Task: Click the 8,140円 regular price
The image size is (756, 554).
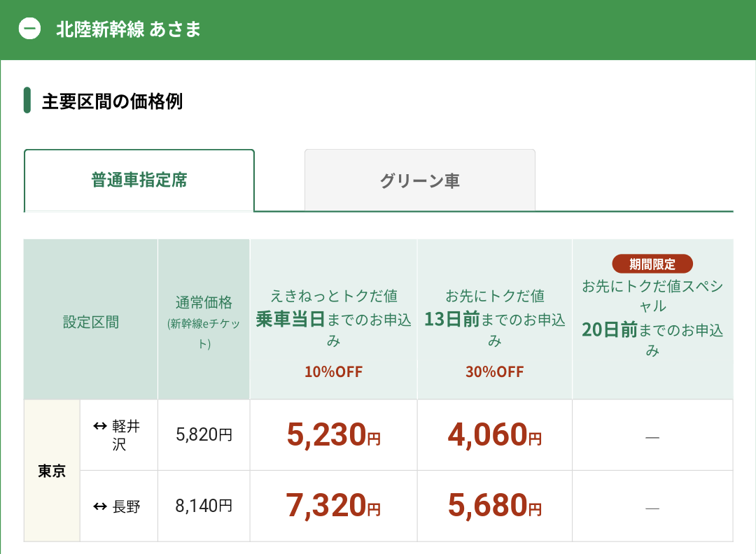Action: [204, 506]
